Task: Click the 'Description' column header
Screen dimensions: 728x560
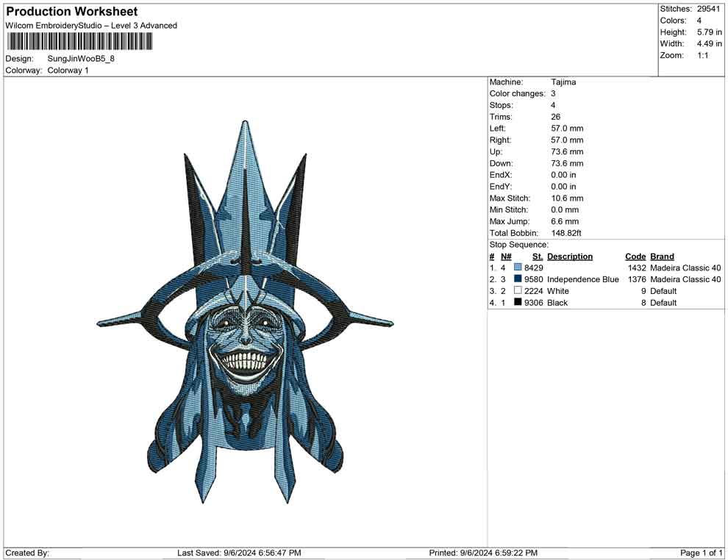Action: pos(570,256)
